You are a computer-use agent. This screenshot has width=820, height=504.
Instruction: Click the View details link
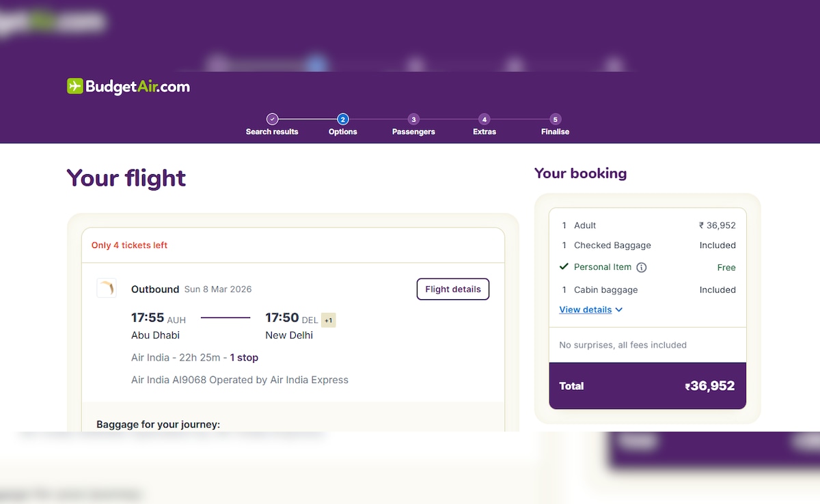(x=586, y=310)
